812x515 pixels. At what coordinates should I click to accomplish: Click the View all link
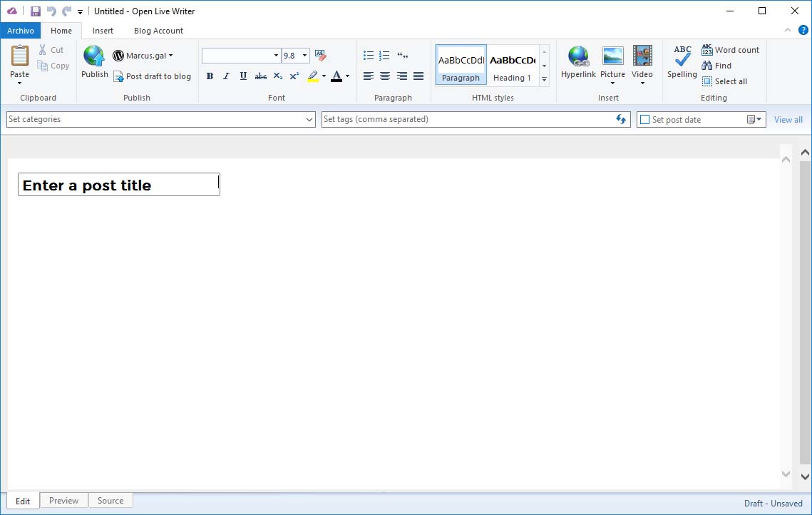788,120
